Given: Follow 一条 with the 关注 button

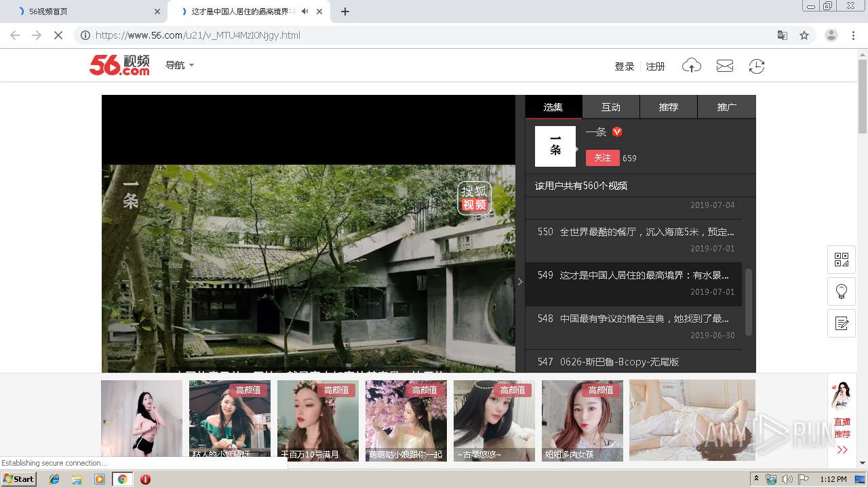Looking at the screenshot, I should point(603,157).
